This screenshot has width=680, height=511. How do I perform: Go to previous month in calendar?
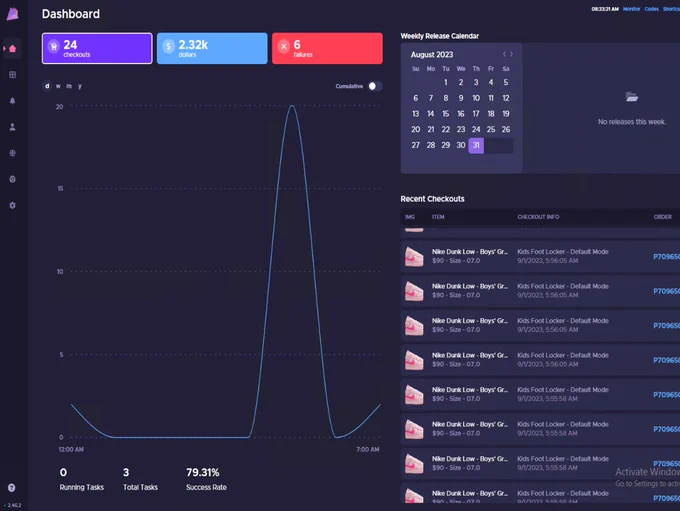504,54
